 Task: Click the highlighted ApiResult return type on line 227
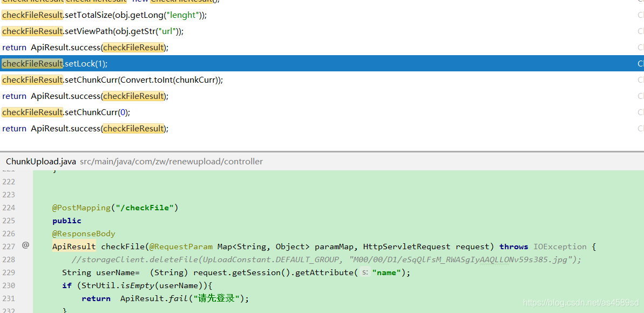click(x=74, y=247)
